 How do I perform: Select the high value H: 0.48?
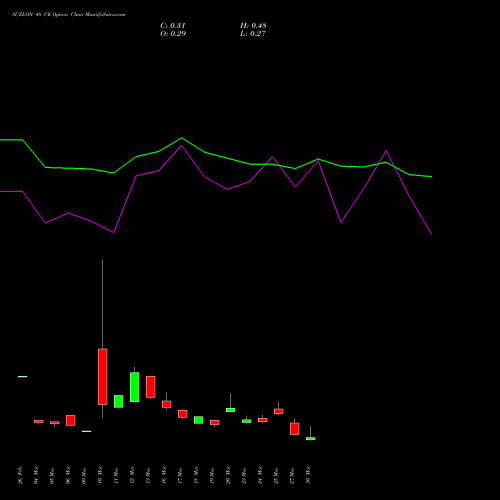pyautogui.click(x=253, y=25)
